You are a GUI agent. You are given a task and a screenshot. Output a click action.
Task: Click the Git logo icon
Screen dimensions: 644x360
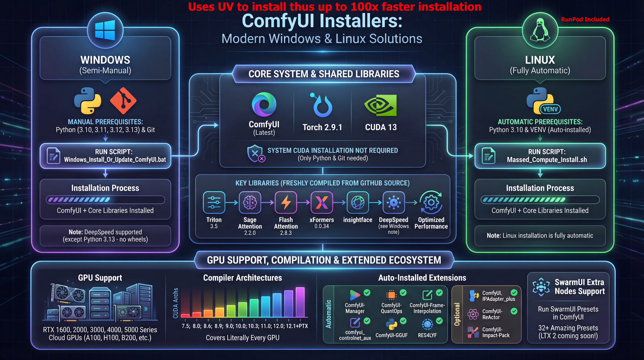click(x=123, y=101)
